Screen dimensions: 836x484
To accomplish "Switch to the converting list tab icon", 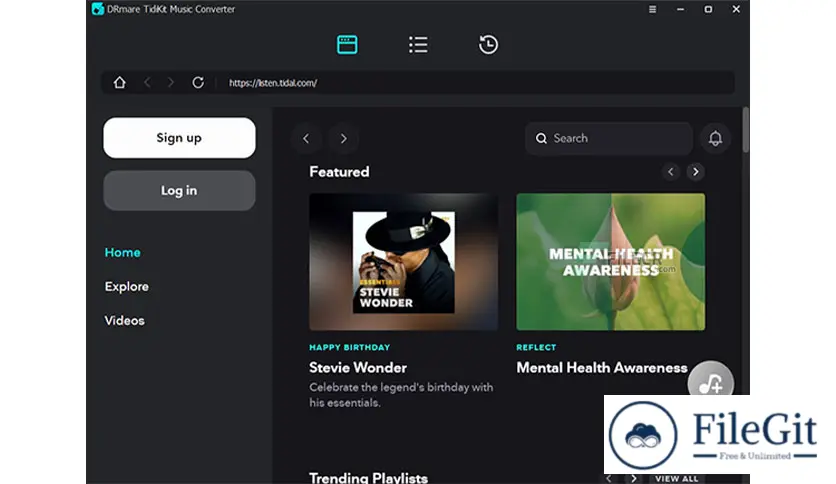I will pyautogui.click(x=418, y=44).
